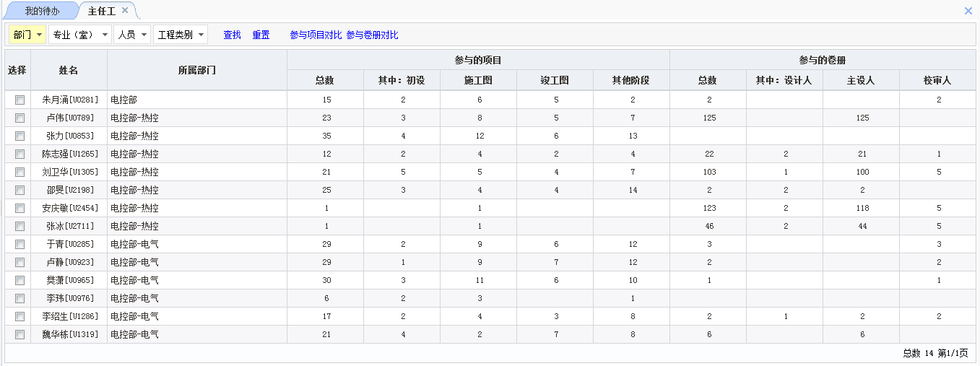Click the 查找 search link
Screen dimensions: 980x366
click(x=232, y=35)
